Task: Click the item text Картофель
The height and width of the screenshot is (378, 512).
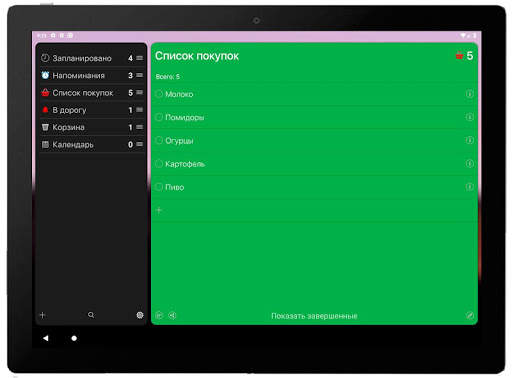Action: 185,164
